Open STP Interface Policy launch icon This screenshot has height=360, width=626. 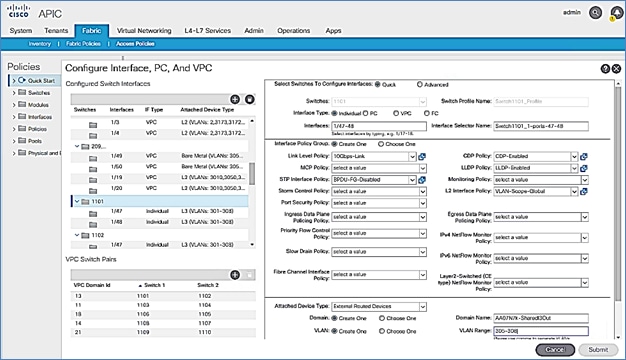click(422, 180)
